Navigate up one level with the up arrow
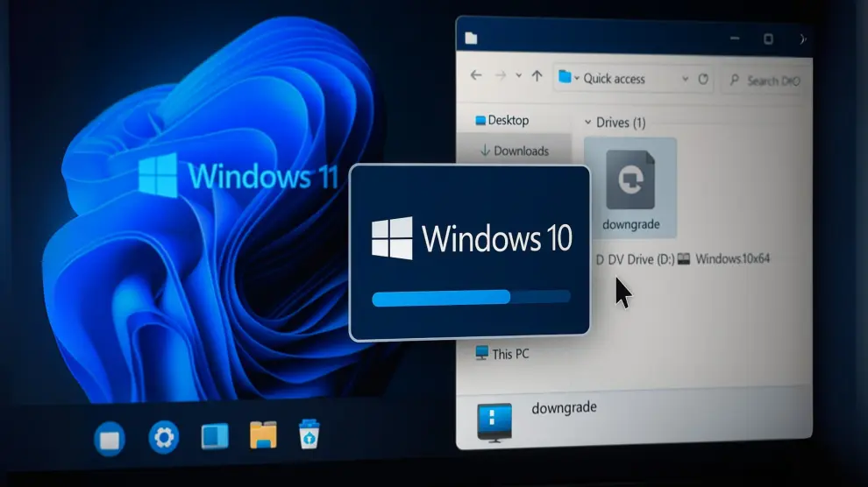 point(537,77)
